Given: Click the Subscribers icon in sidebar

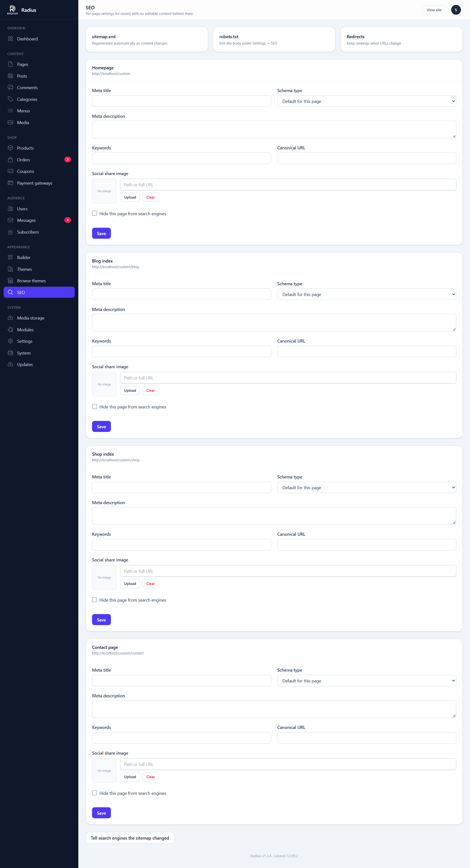Looking at the screenshot, I should click(x=11, y=232).
